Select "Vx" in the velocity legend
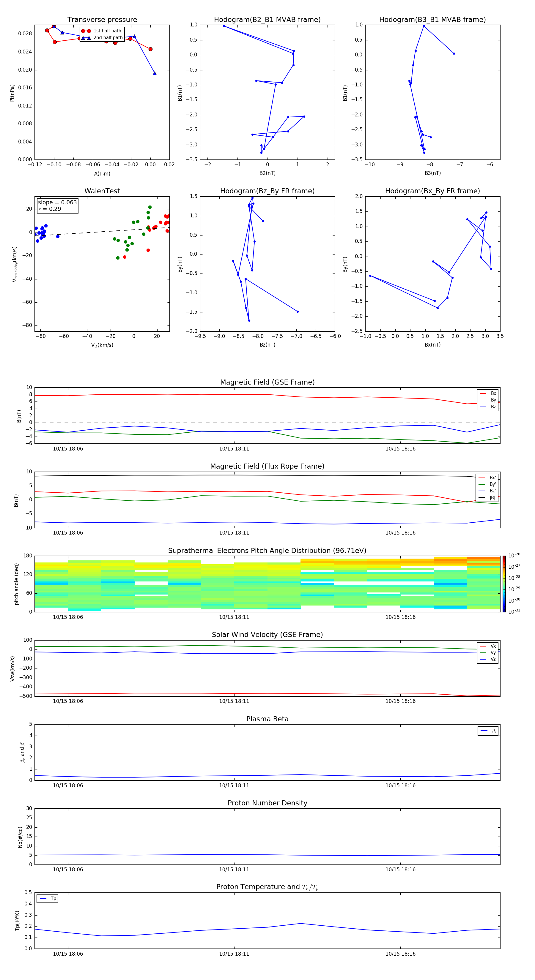 pyautogui.click(x=488, y=646)
